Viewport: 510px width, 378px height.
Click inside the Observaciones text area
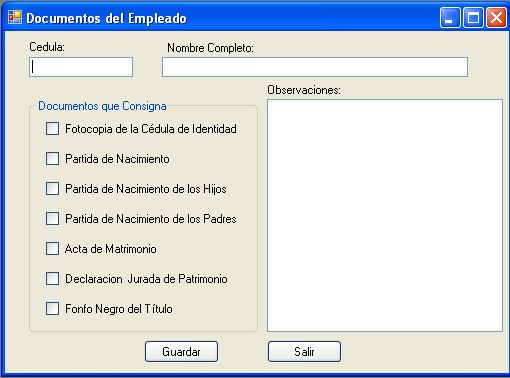[x=385, y=215]
